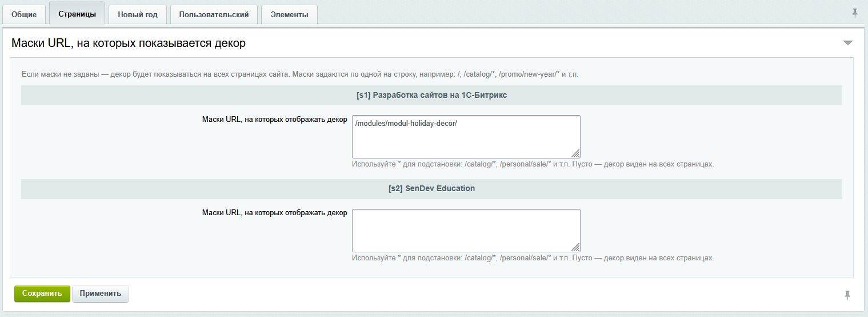This screenshot has height=317, width=868.
Task: Click the resize grip of the s1 textarea
Action: coord(575,153)
